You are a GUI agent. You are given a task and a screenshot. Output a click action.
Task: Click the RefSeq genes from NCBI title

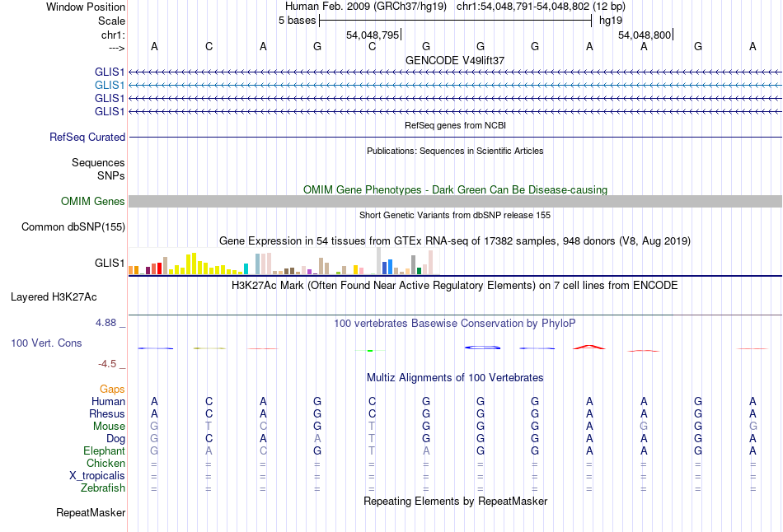[x=455, y=125]
